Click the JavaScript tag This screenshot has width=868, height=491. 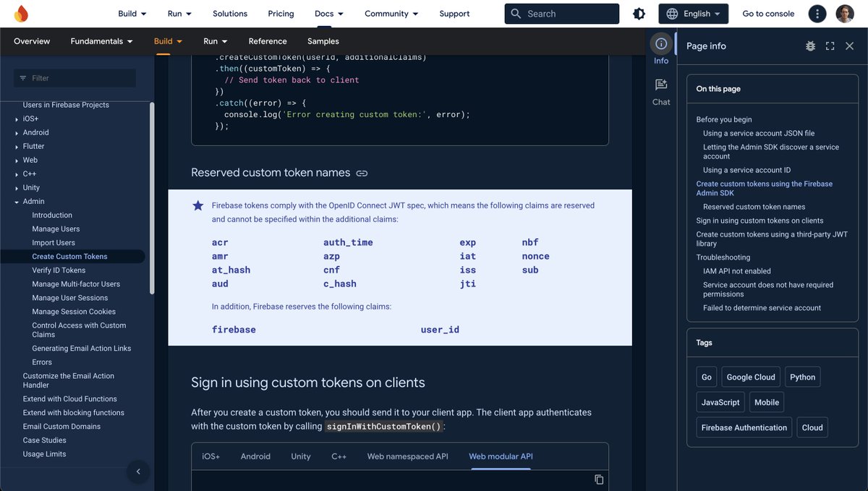pos(720,402)
